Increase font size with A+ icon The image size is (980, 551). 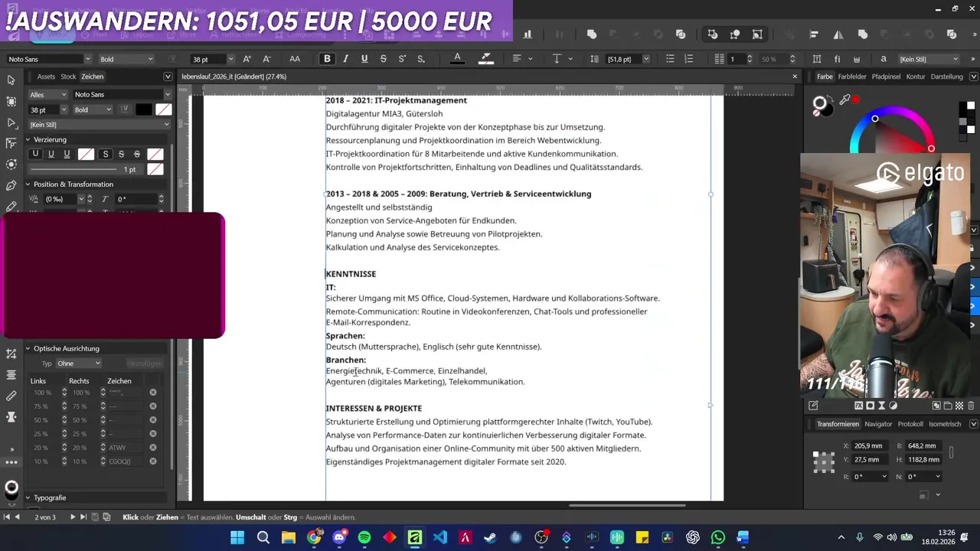pyautogui.click(x=247, y=59)
